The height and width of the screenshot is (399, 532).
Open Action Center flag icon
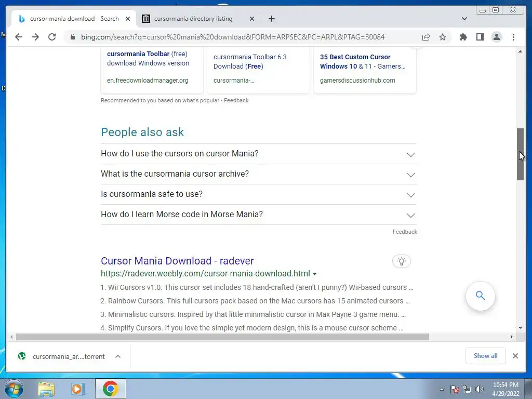[x=454, y=389]
